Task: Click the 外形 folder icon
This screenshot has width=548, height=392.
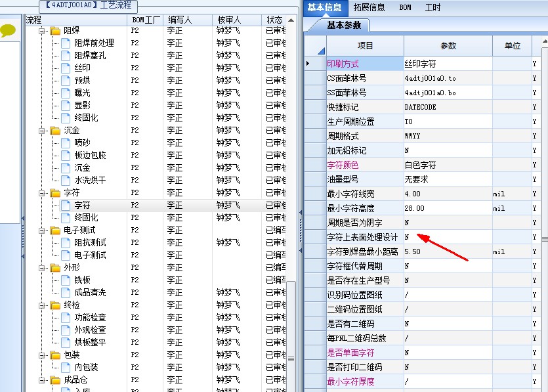Action: tap(55, 268)
